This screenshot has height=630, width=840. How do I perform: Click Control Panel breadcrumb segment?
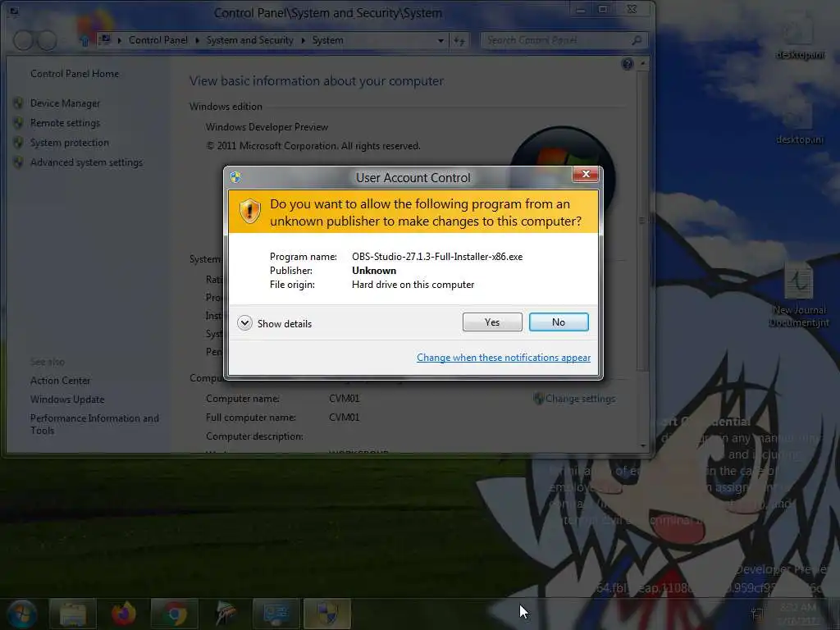pyautogui.click(x=158, y=40)
